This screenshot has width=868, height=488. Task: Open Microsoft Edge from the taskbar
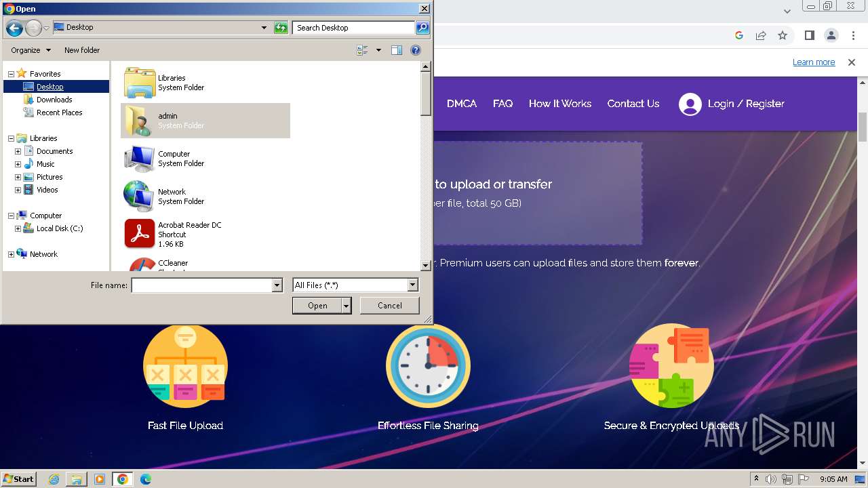146,479
